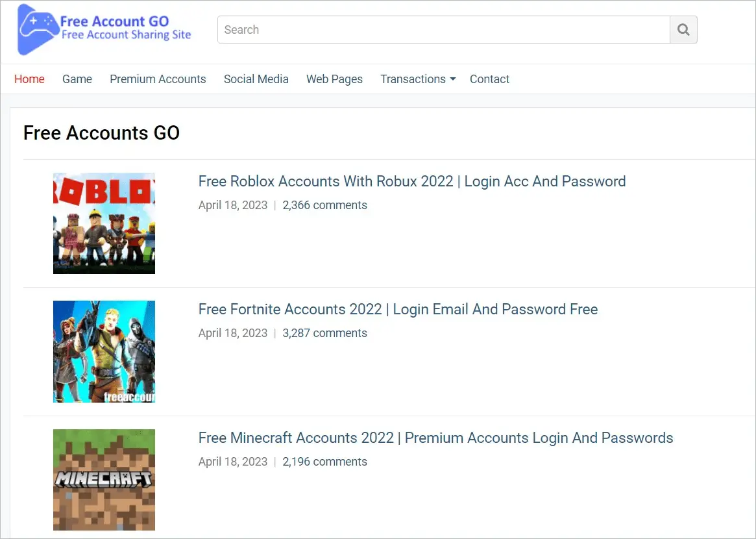Screen dimensions: 756x539
Task: Click the Roblox thumbnail image
Action: pyautogui.click(x=104, y=223)
